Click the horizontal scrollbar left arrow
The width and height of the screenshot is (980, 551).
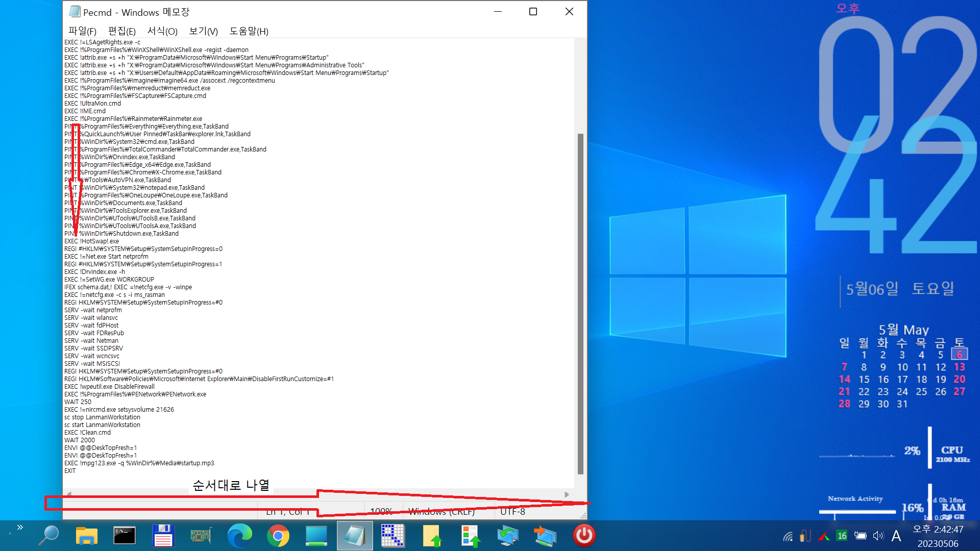point(69,494)
